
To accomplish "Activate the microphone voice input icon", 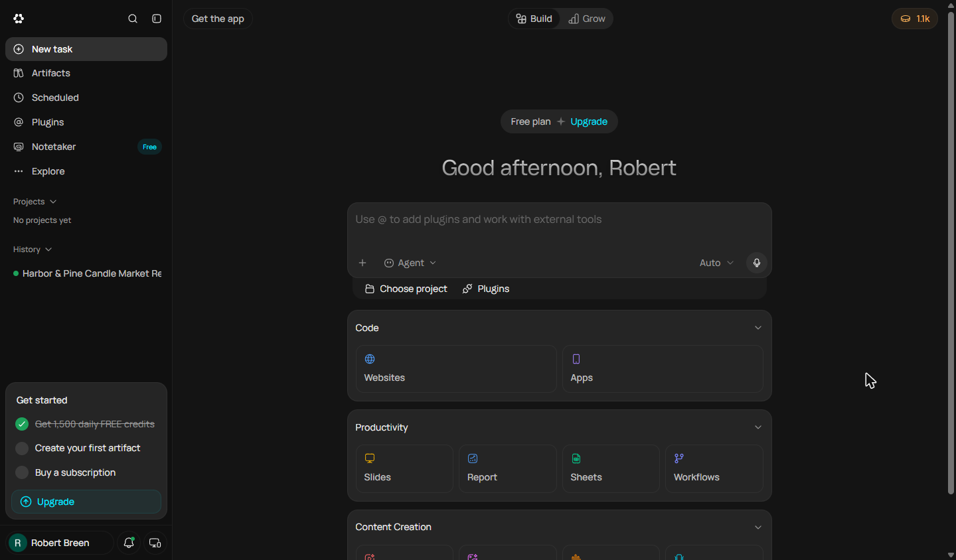I will tap(756, 263).
